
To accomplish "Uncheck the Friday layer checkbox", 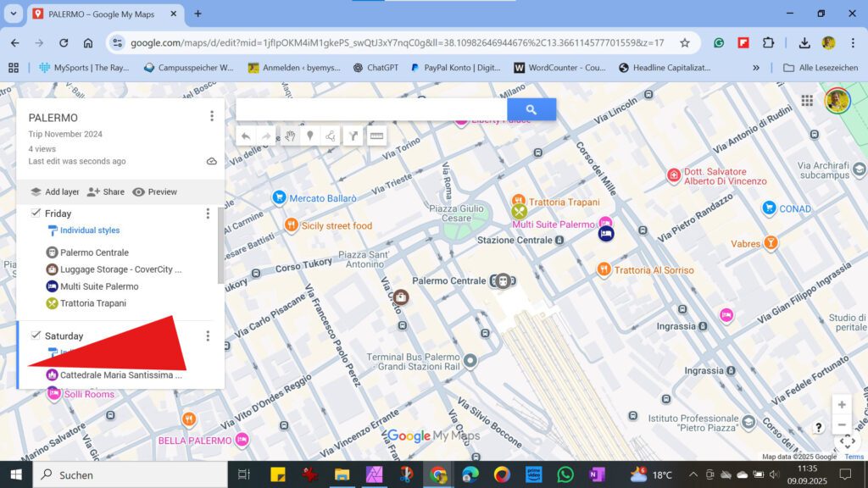I will [x=36, y=213].
